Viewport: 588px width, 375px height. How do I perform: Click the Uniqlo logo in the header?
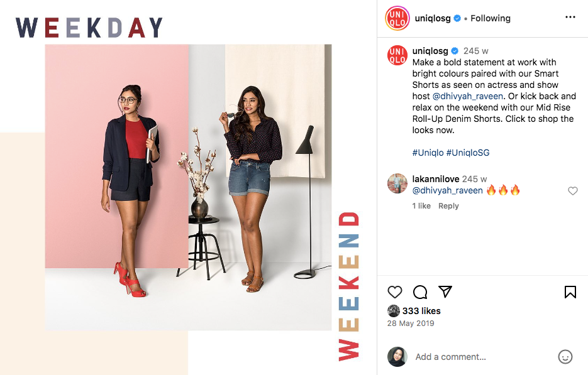tap(397, 18)
